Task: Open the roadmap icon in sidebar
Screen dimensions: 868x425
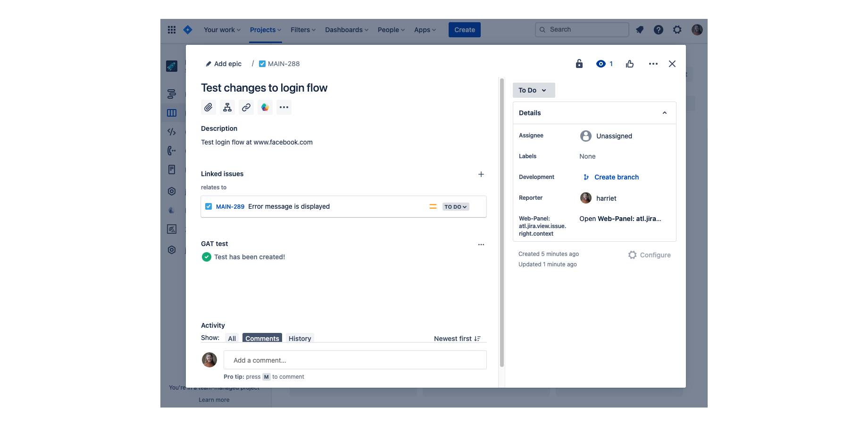Action: pos(172,94)
